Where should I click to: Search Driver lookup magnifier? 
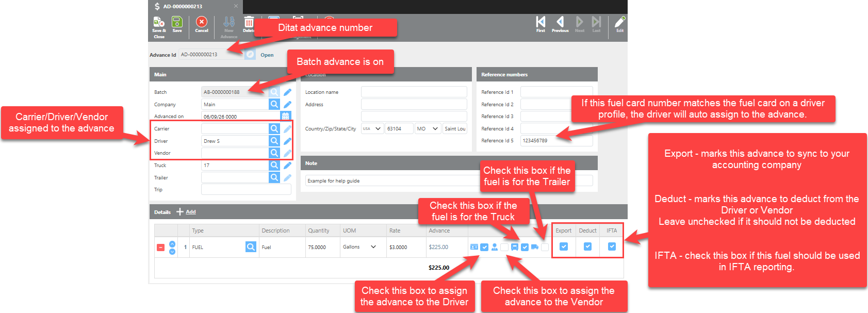point(274,141)
